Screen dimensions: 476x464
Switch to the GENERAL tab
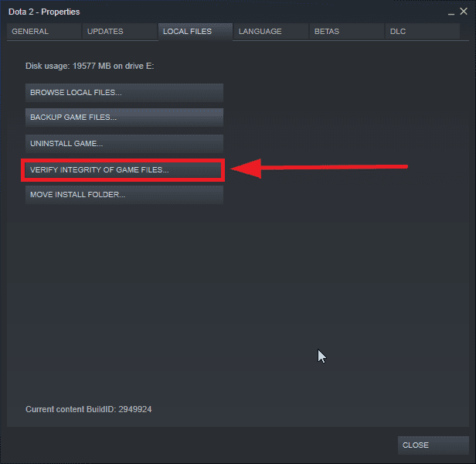[x=43, y=32]
